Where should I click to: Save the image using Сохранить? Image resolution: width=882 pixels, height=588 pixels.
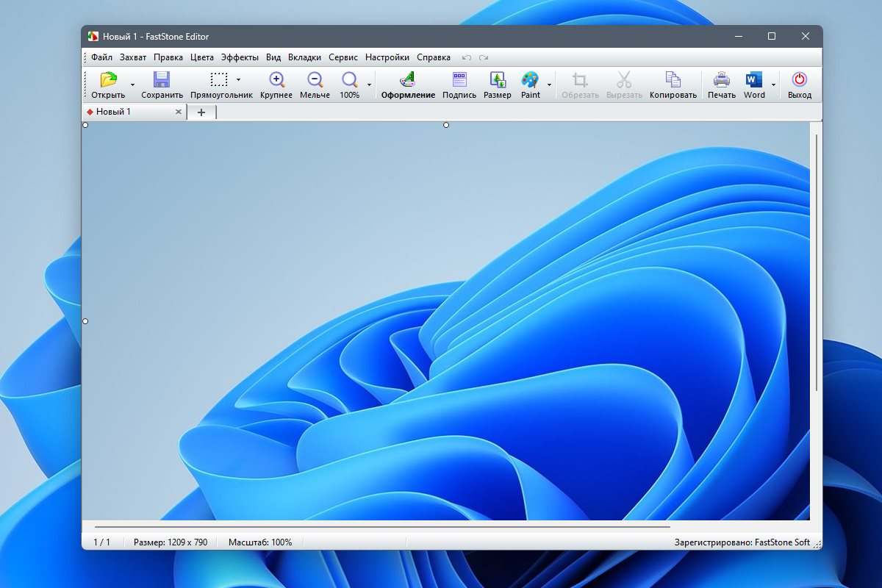pyautogui.click(x=162, y=85)
